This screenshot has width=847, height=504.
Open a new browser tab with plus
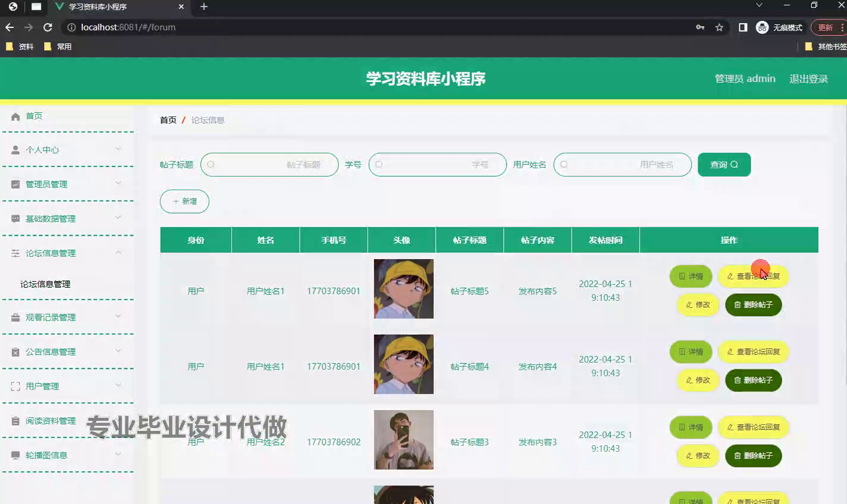click(x=204, y=7)
